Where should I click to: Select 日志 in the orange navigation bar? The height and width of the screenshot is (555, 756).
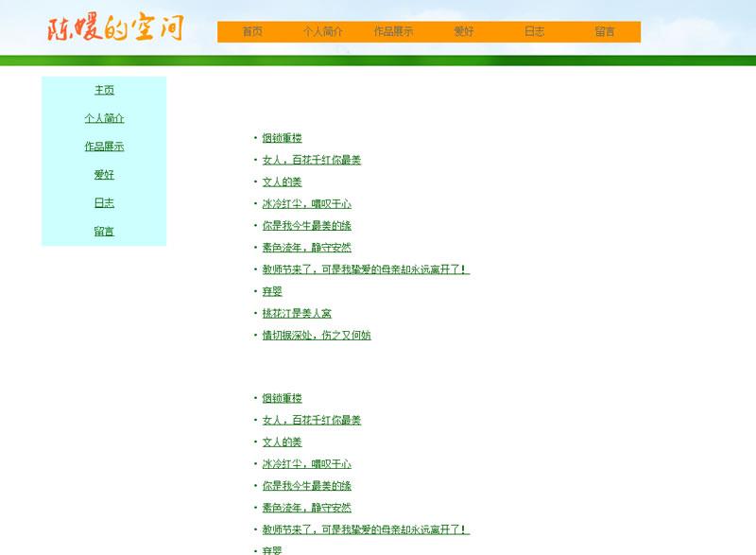534,31
